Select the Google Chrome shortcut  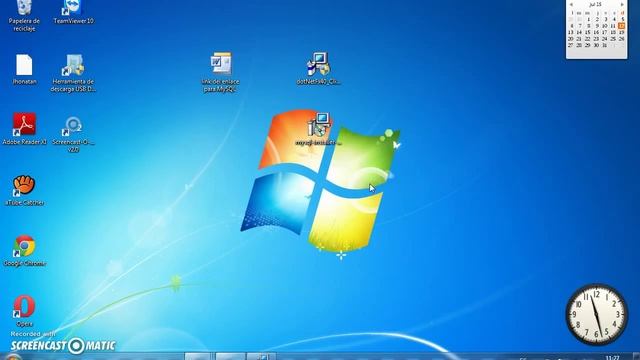tap(24, 251)
